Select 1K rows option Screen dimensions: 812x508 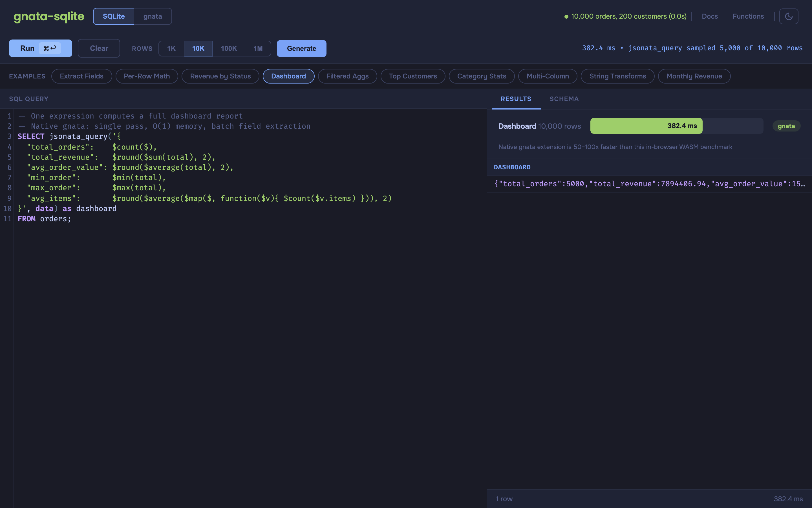click(171, 48)
